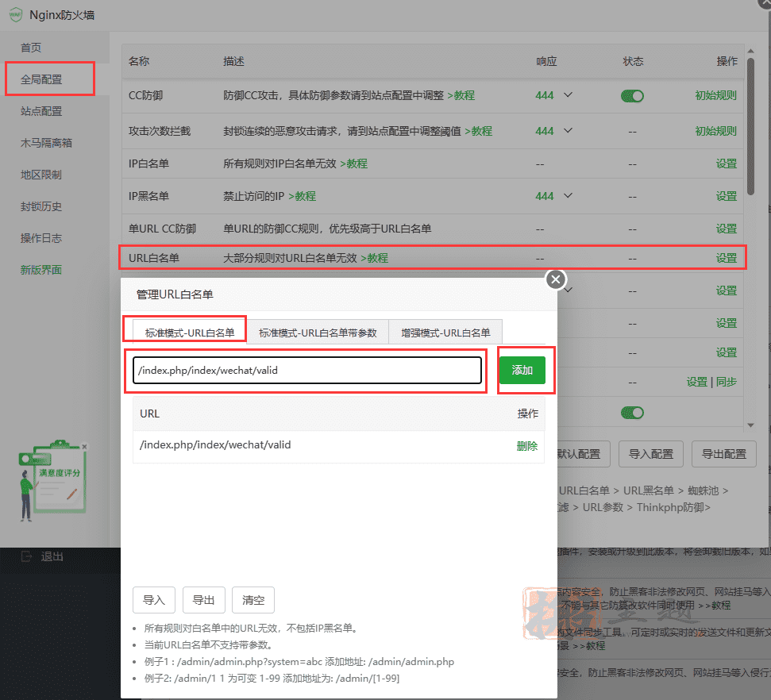Toggle the lower status switch under 设置 | 同步 row

pyautogui.click(x=632, y=413)
